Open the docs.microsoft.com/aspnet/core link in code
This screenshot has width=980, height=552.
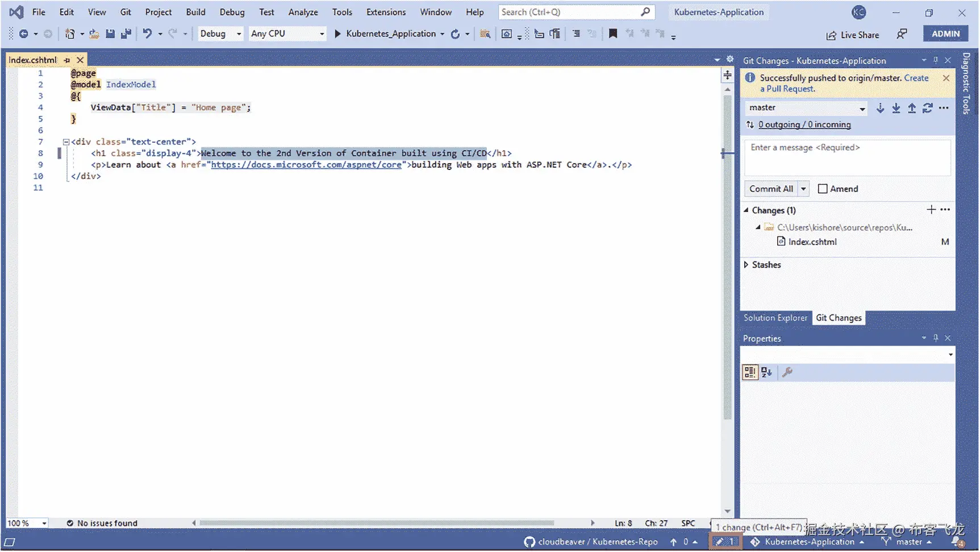[x=306, y=165]
